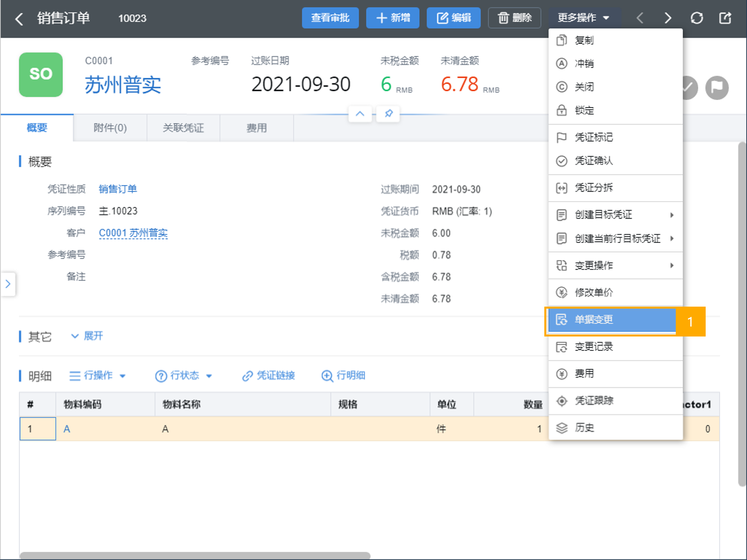The image size is (747, 560).
Task: Click the green 6 未税金额 value
Action: point(386,85)
